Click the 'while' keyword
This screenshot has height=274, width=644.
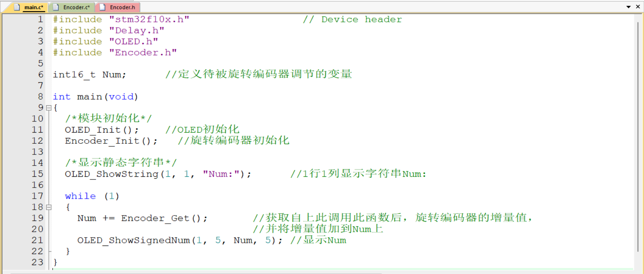80,196
